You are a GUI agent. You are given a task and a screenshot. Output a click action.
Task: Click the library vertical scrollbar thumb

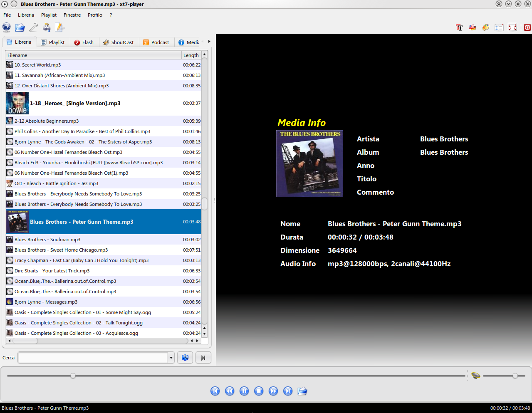click(205, 204)
